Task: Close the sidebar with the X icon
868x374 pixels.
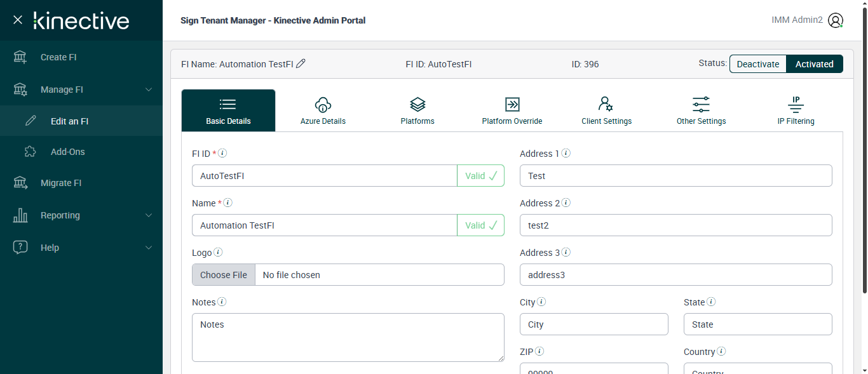Action: point(18,20)
